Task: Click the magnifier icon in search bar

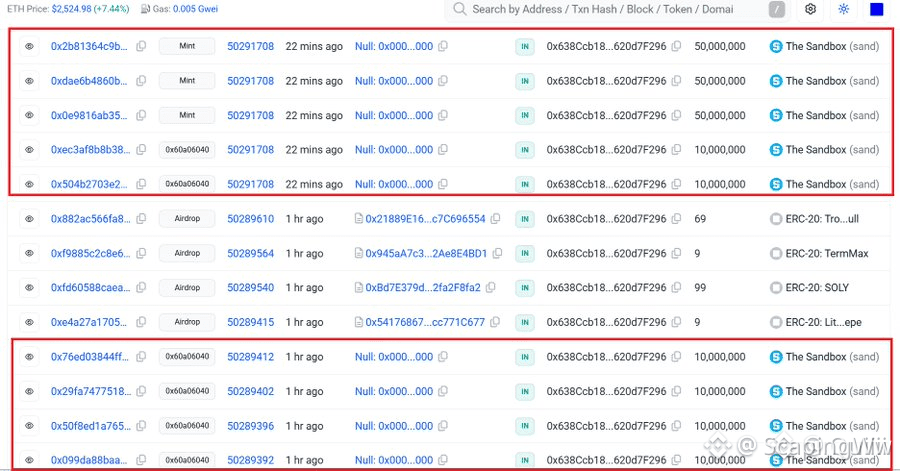Action: 459,9
